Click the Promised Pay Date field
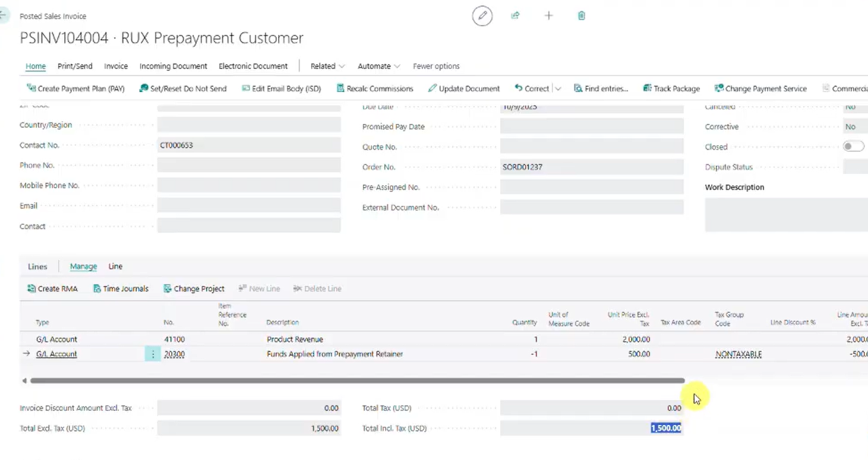The height and width of the screenshot is (460, 868). point(592,126)
